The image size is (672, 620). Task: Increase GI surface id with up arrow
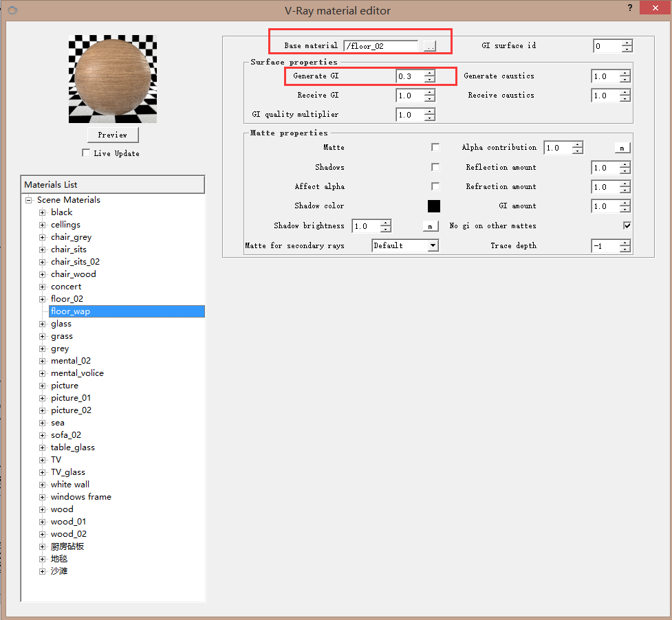point(627,43)
